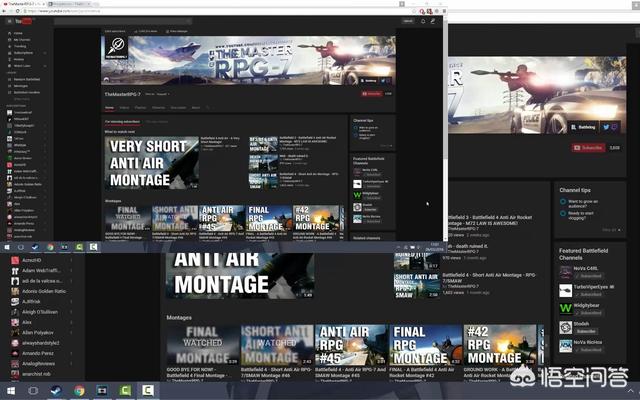Open the YouTube guide hamburger menu in small window
This screenshot has height=400, width=640.
click(x=9, y=21)
